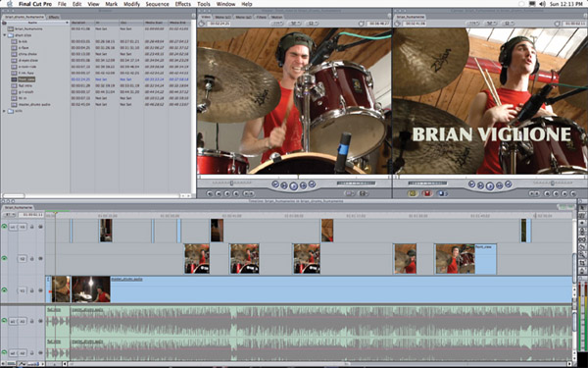
Task: Lock the V2 track
Action: point(32,259)
